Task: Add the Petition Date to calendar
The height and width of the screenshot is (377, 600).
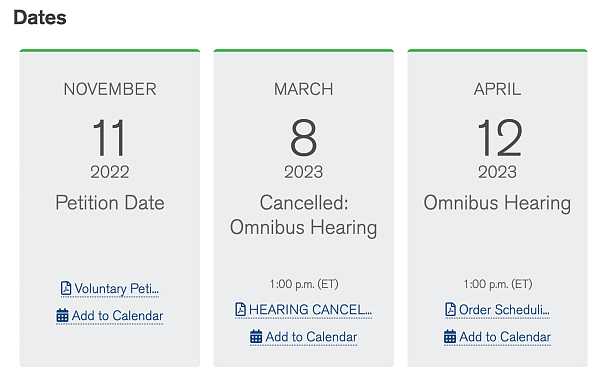Action: coord(110,316)
